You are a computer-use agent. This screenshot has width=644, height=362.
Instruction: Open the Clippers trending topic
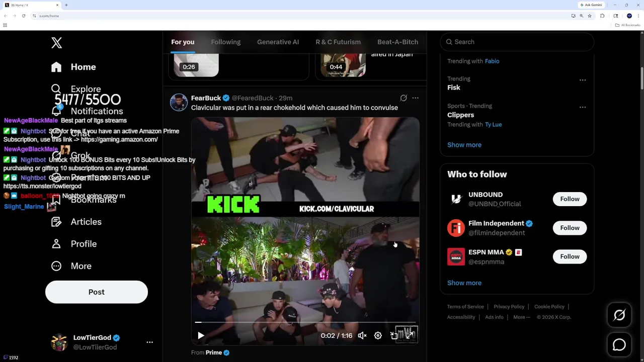click(461, 115)
